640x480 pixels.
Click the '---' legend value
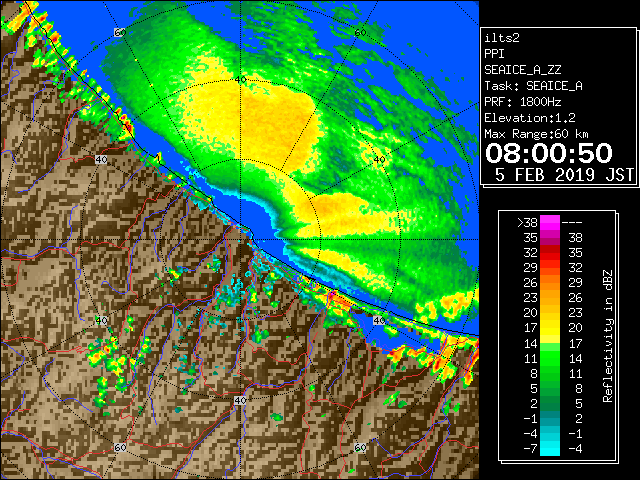(x=572, y=223)
